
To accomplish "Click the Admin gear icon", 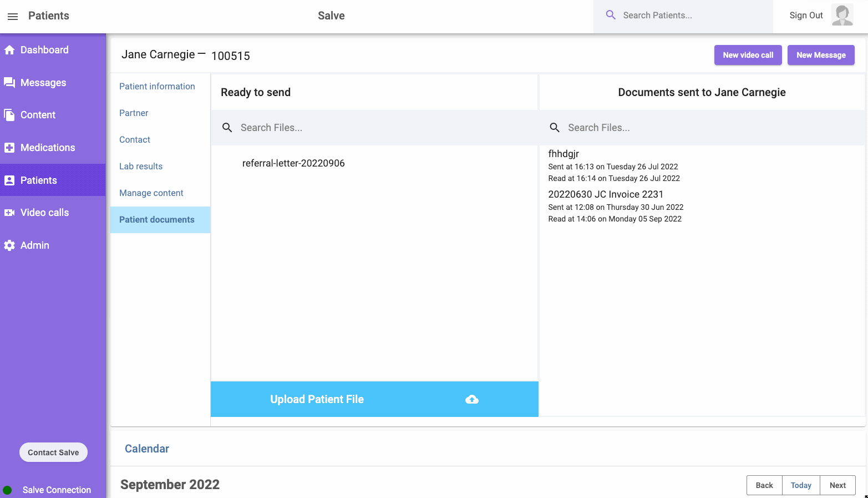I will pyautogui.click(x=9, y=245).
